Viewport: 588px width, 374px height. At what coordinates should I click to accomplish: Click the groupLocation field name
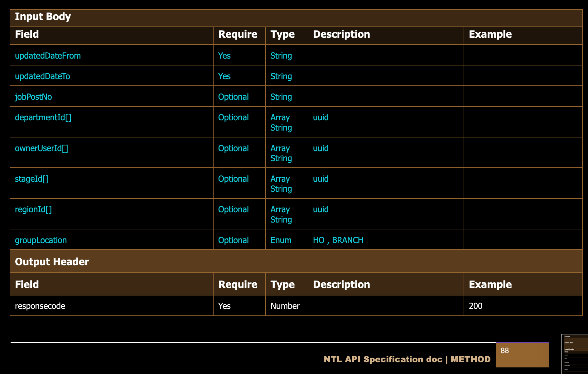pyautogui.click(x=41, y=240)
